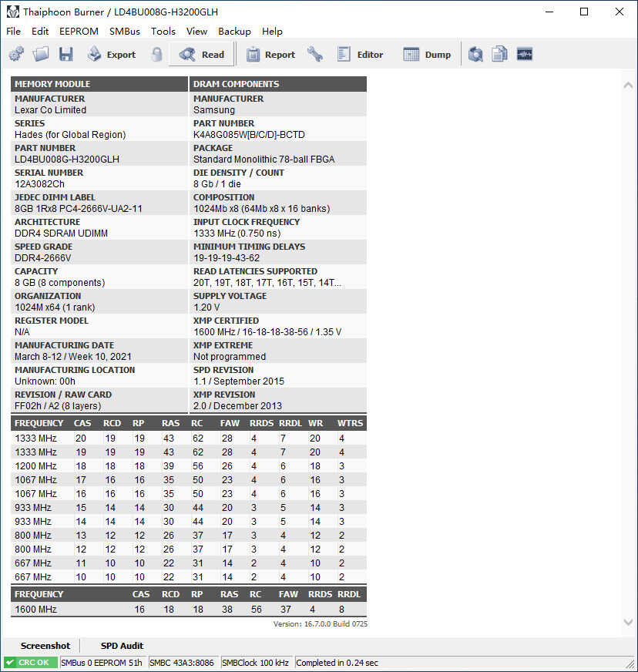Viewport: 638px width, 672px height.
Task: Click the DDR4 SDRAM UDIMM architecture value
Action: [62, 234]
